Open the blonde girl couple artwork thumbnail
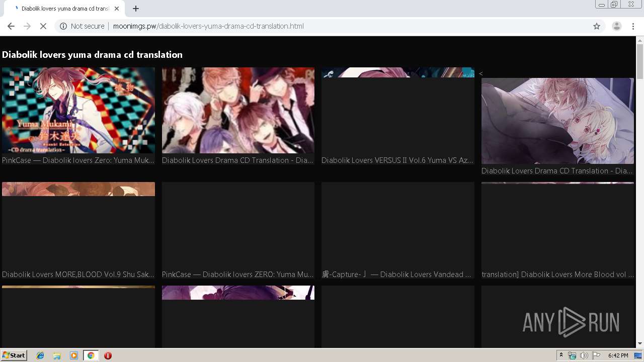Image resolution: width=644 pixels, height=362 pixels. [x=557, y=121]
